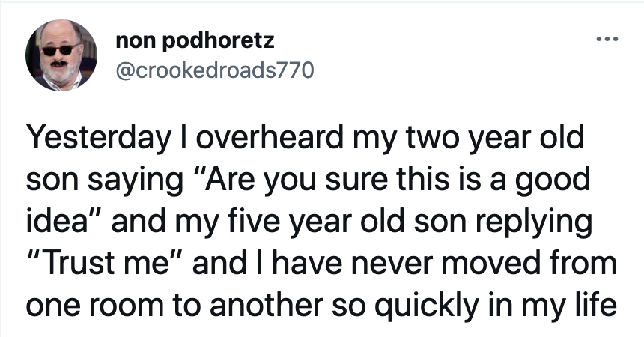This screenshot has height=337, width=644.
Task: Visit the @crookedroads770 handle link
Action: [x=215, y=70]
